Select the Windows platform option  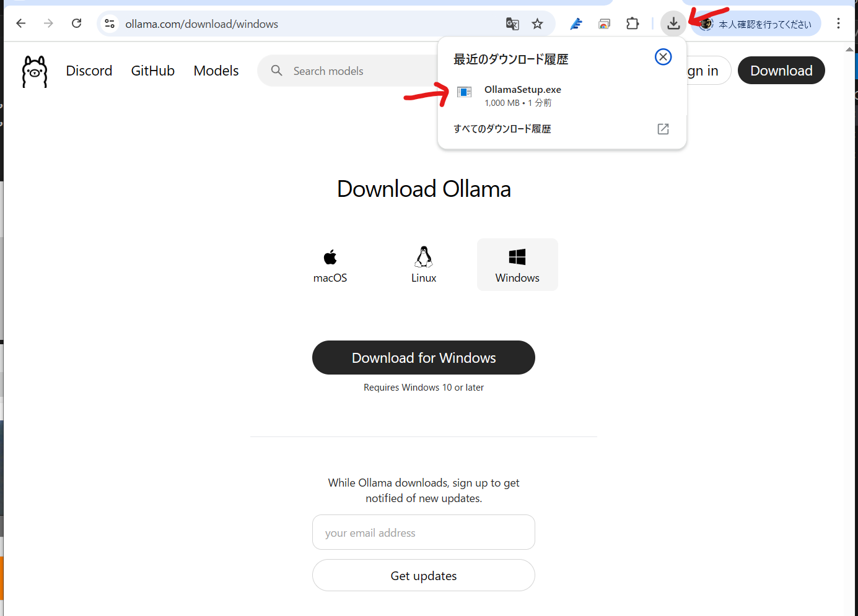517,265
